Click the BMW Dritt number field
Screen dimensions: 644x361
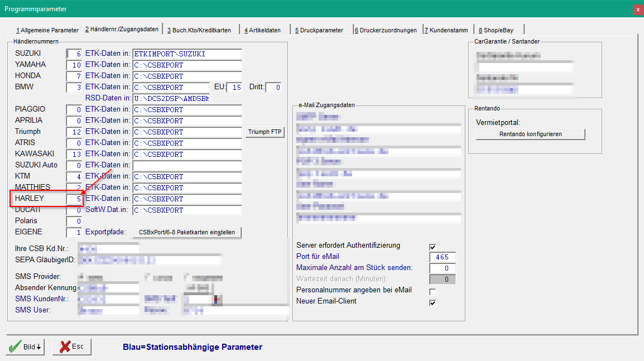pos(273,87)
